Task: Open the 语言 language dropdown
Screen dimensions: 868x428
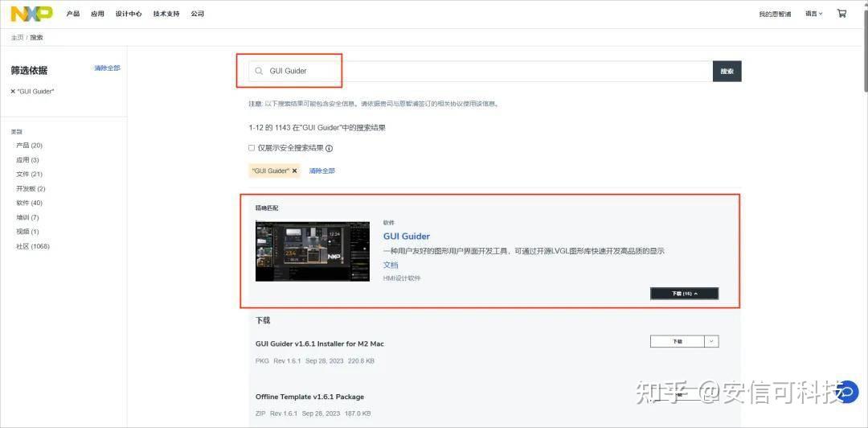Action: click(813, 14)
